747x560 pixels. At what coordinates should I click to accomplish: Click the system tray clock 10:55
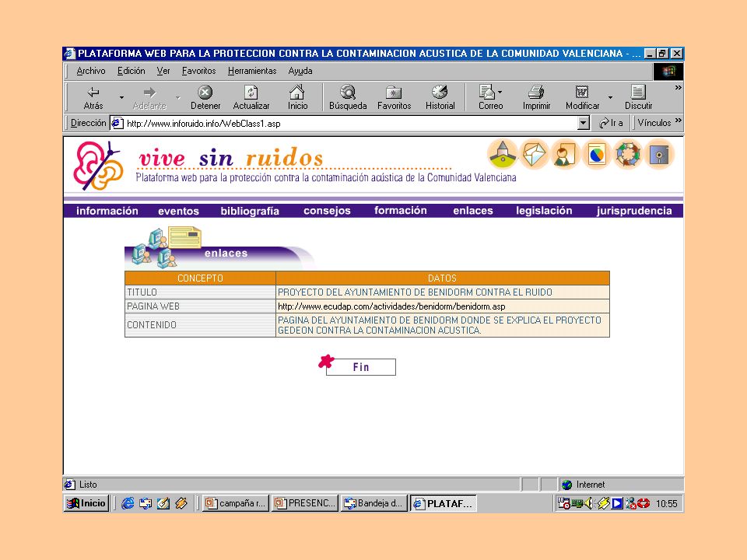pyautogui.click(x=666, y=503)
